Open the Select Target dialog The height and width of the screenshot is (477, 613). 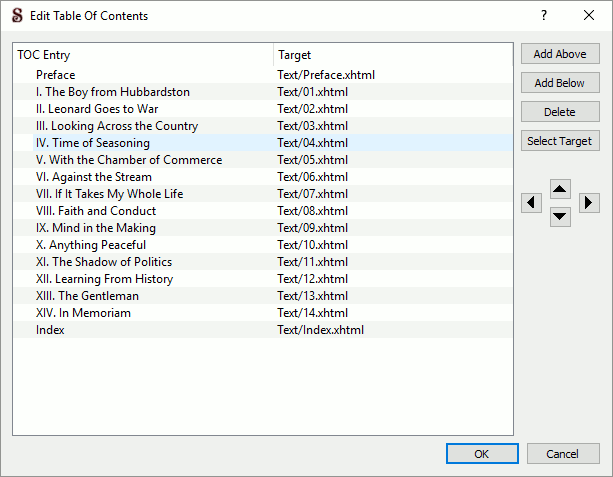(560, 141)
